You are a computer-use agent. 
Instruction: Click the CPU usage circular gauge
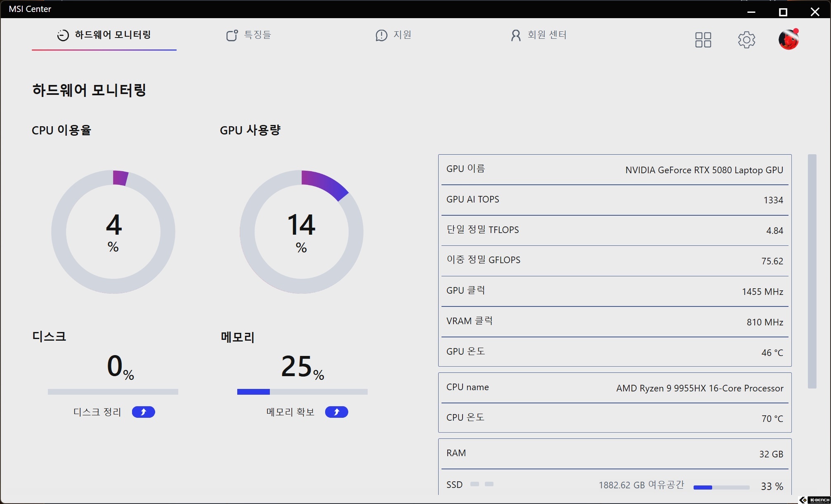[113, 232]
